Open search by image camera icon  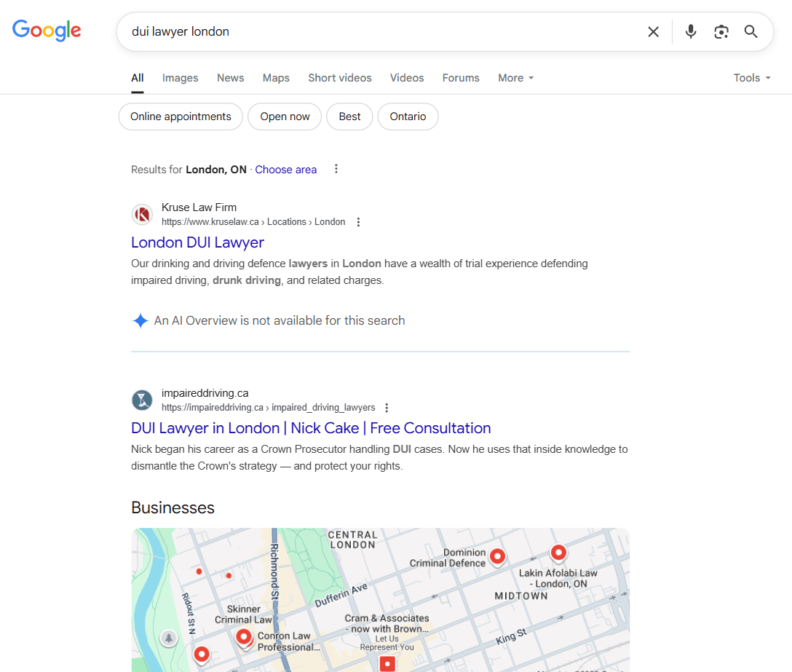coord(721,31)
